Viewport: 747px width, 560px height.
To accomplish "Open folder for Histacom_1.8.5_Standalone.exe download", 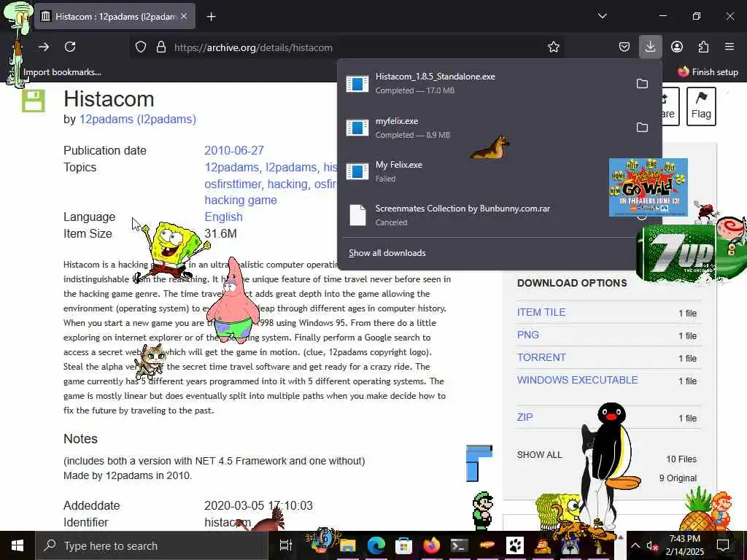I will pos(642,84).
